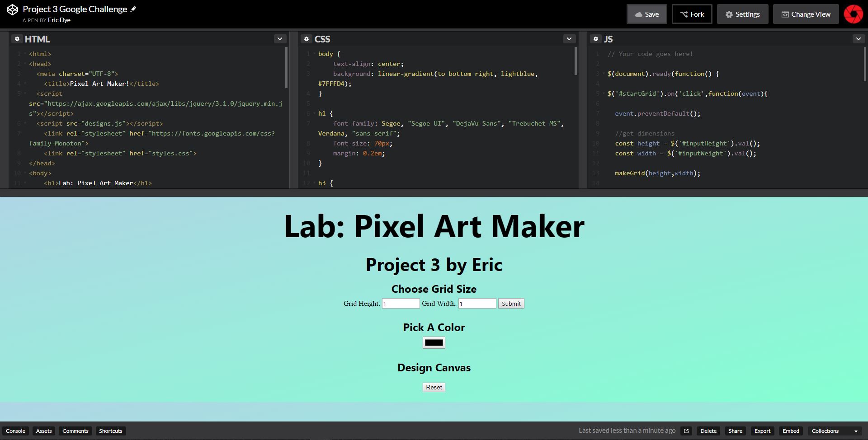This screenshot has width=868, height=440.
Task: Collapse the head tag fold arrow
Action: (25, 64)
